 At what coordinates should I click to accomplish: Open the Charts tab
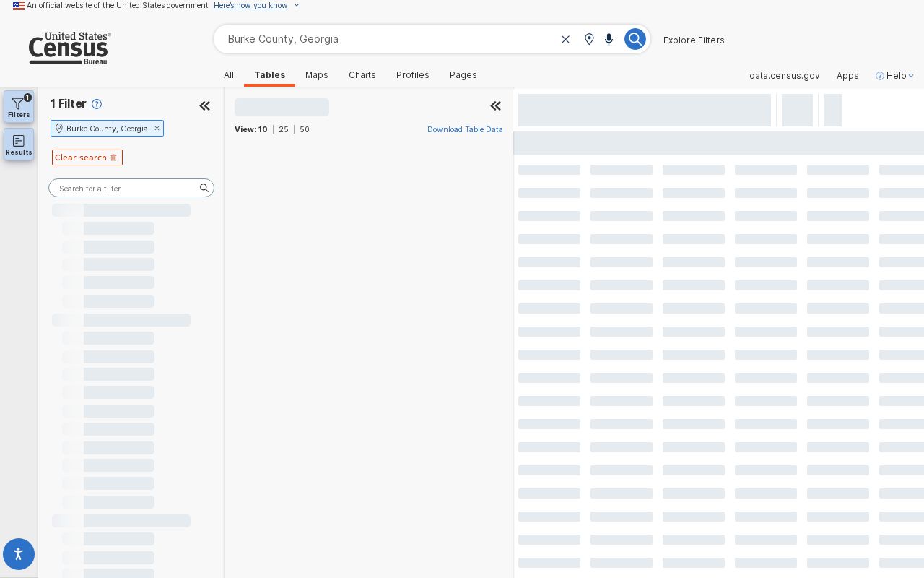(x=362, y=75)
